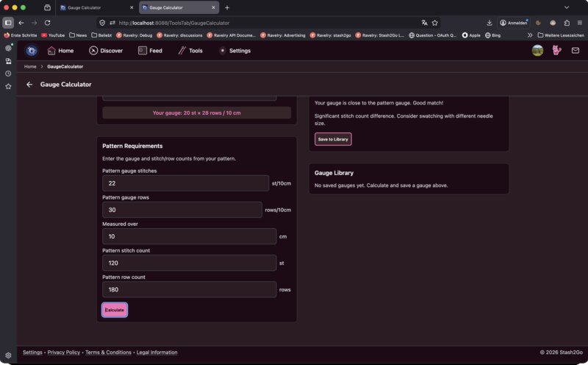Viewport: 588px width, 365px height.
Task: Click the user avatar photo
Action: [537, 50]
